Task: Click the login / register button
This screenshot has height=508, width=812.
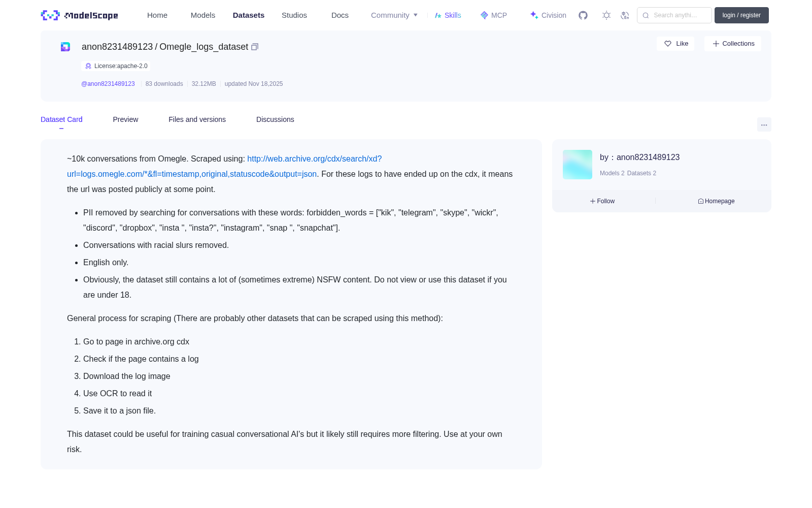Action: point(741,15)
